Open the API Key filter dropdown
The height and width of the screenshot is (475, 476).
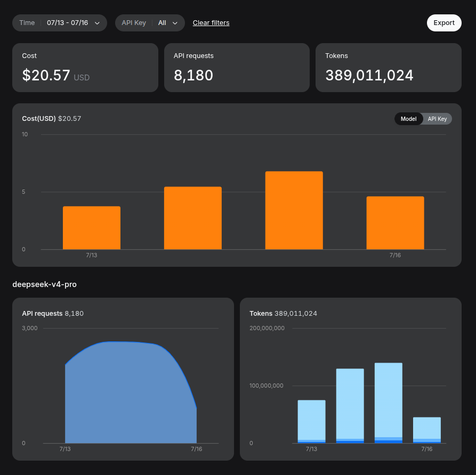point(150,23)
